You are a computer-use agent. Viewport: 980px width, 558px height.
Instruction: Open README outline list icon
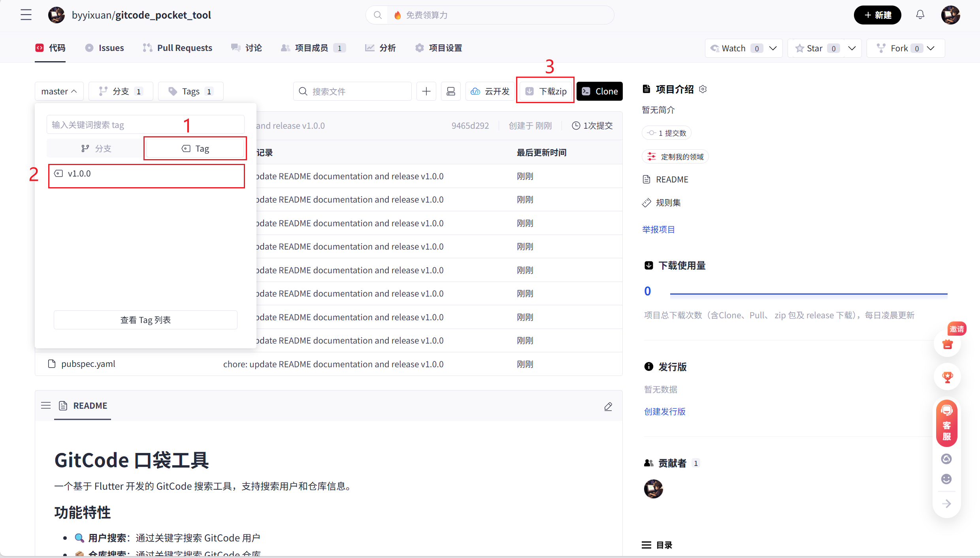(46, 406)
